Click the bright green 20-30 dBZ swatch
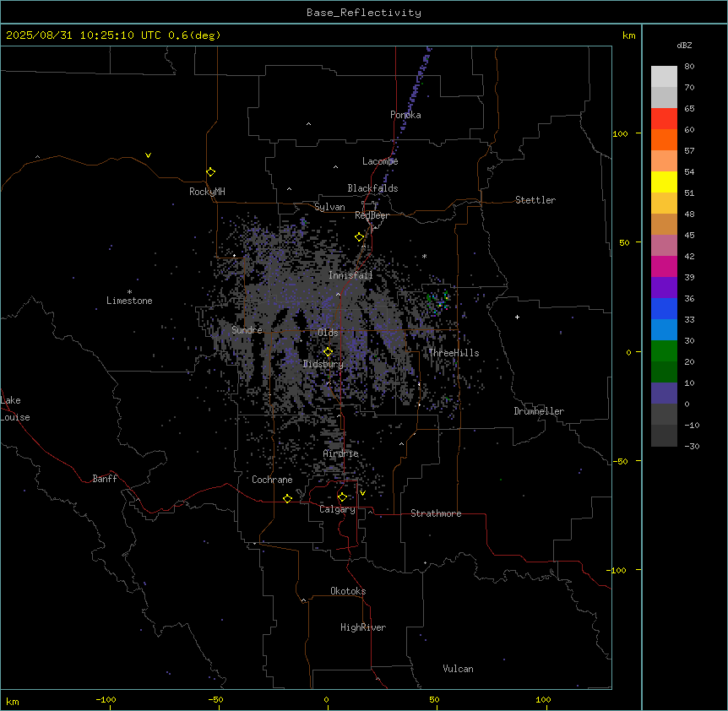 664,351
